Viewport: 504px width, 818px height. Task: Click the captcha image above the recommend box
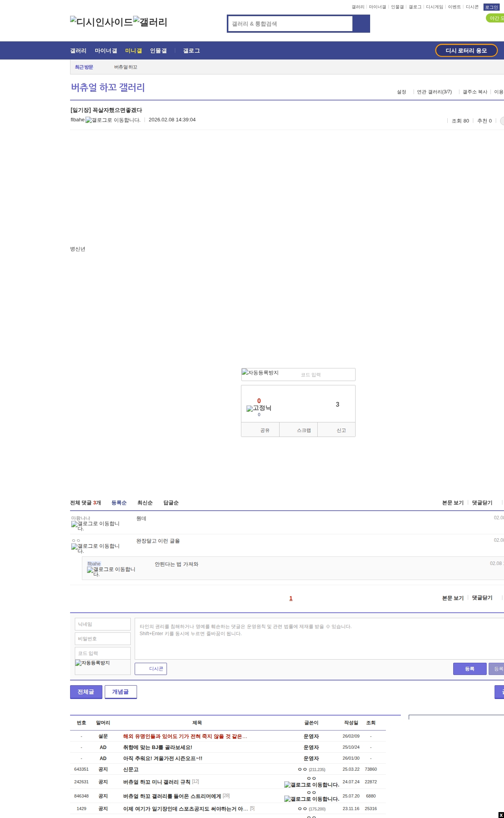[x=260, y=373]
